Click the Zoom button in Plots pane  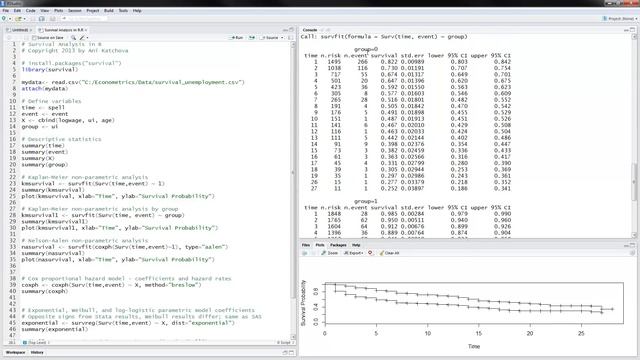point(329,253)
